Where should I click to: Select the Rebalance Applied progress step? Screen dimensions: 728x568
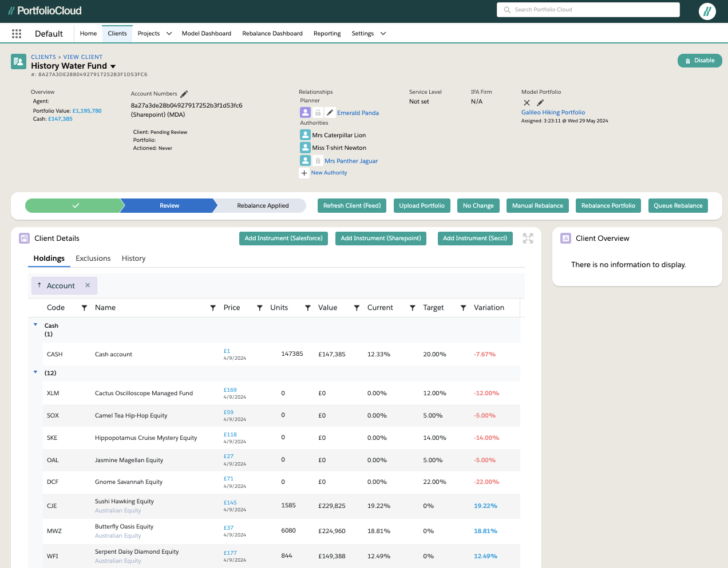(x=263, y=206)
